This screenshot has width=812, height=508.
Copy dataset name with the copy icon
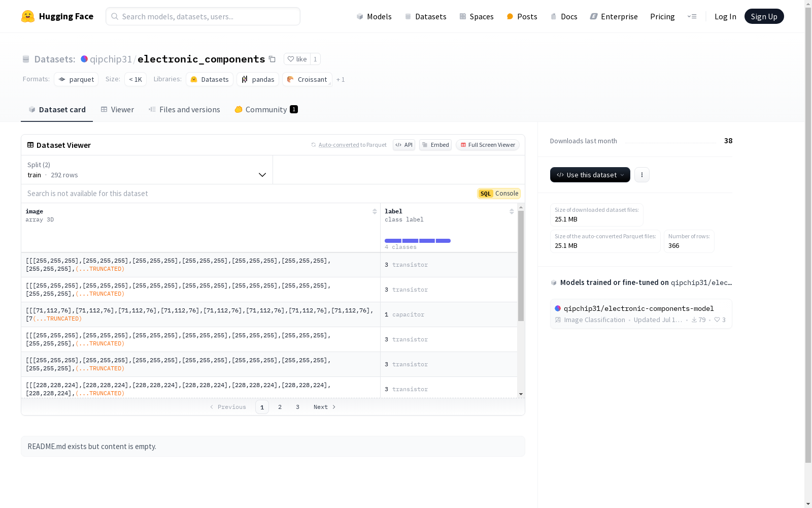(272, 59)
